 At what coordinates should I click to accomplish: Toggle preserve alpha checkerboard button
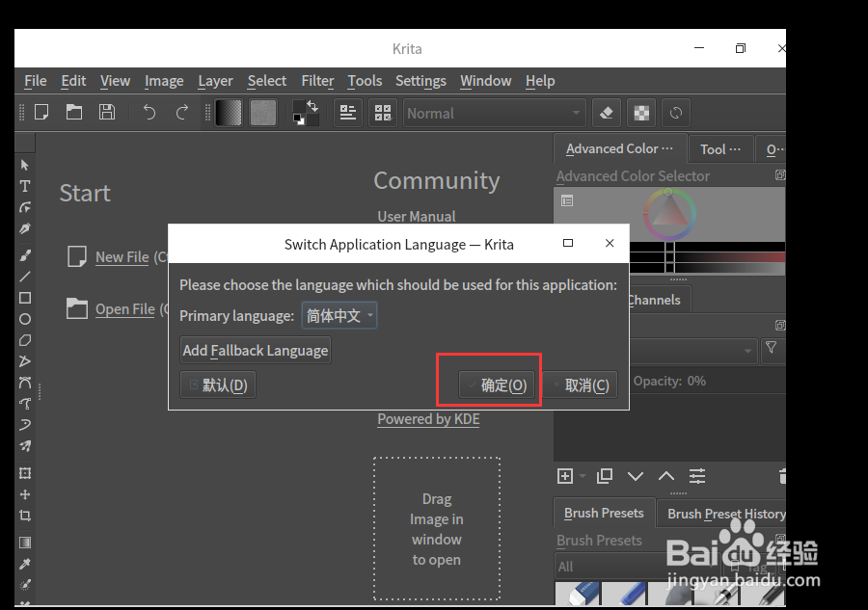pyautogui.click(x=641, y=113)
